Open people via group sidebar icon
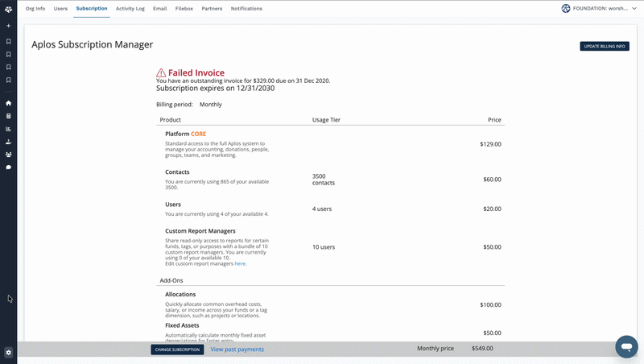This screenshot has height=364, width=644. tap(8, 155)
